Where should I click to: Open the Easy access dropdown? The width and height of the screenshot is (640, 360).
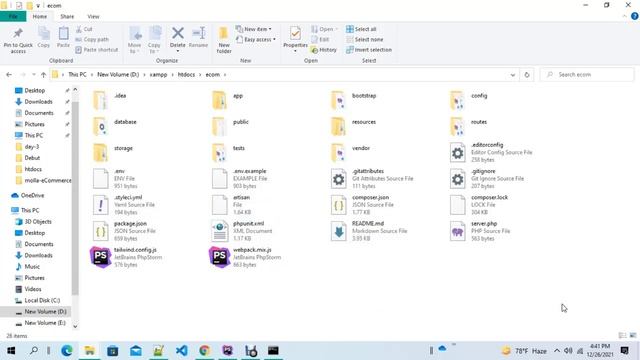pyautogui.click(x=256, y=40)
